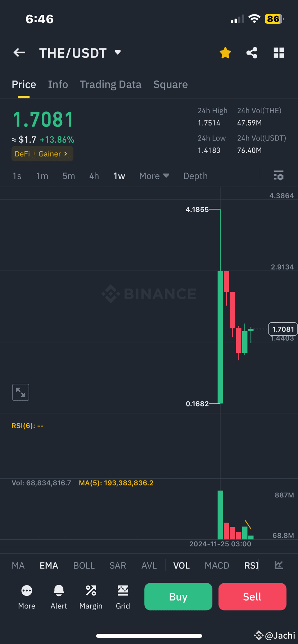Select the Margin trading icon
Viewport: 298px width, 644px height.
(91, 596)
